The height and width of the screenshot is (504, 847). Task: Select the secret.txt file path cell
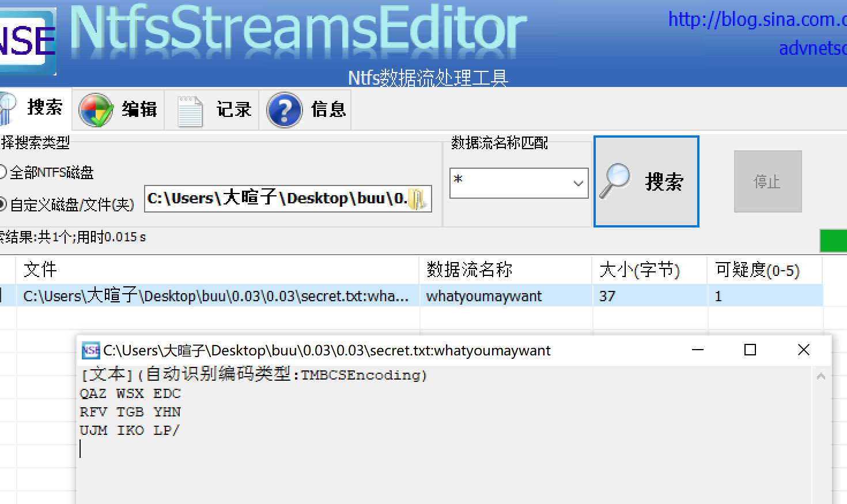(218, 296)
